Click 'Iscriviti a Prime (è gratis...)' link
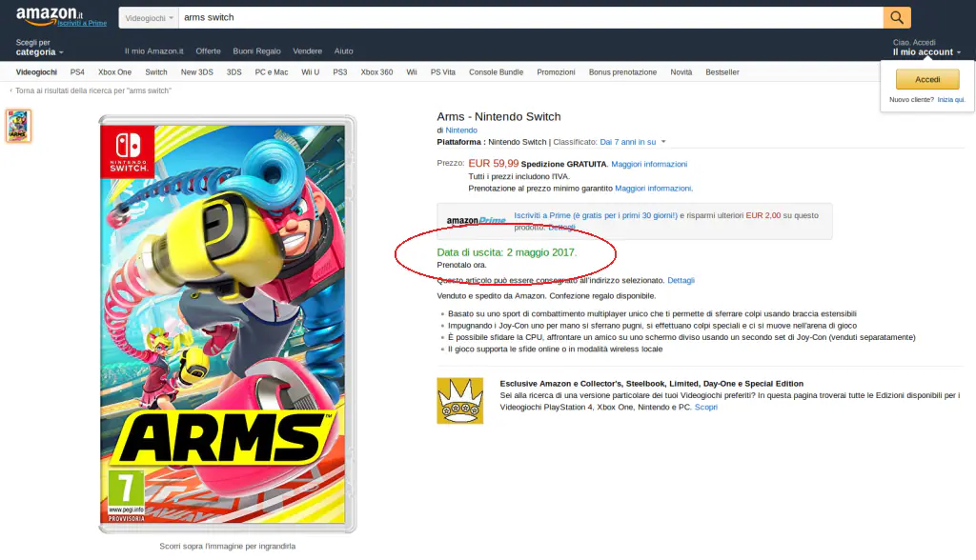Image resolution: width=976 pixels, height=560 pixels. coord(596,215)
